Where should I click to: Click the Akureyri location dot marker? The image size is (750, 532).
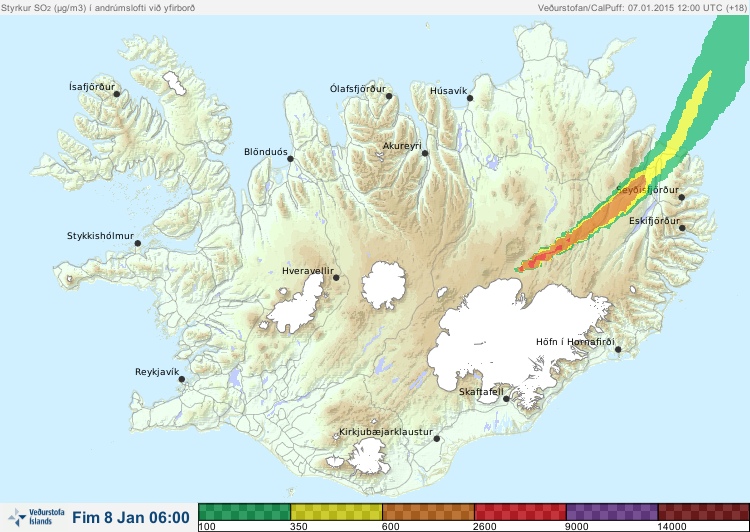pos(425,153)
